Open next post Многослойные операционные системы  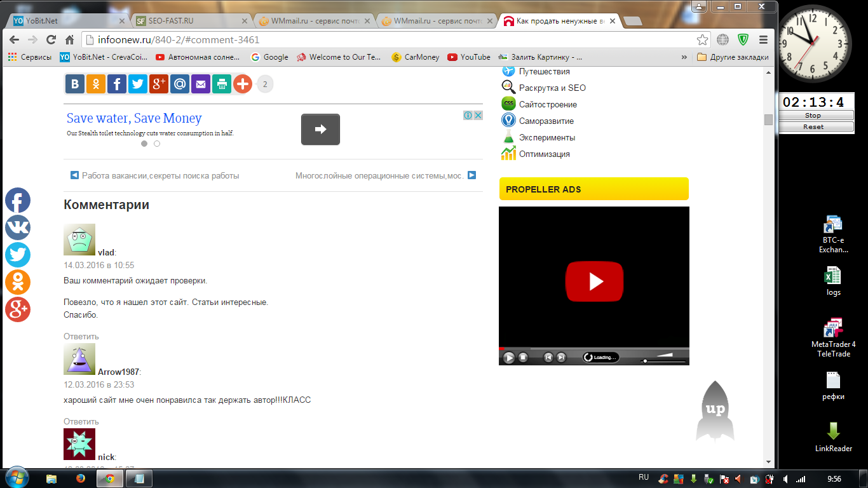386,175
